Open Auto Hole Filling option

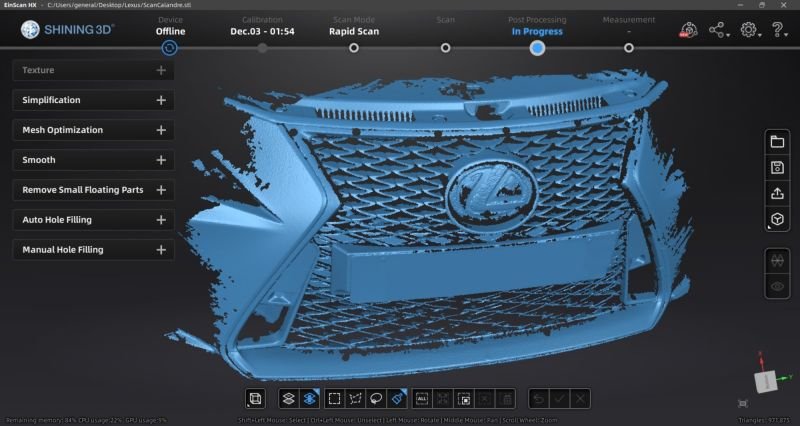coord(93,220)
